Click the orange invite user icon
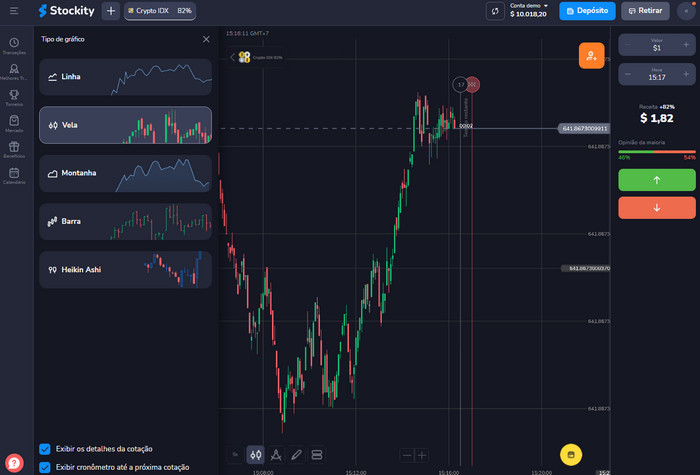700x475 pixels. pyautogui.click(x=592, y=55)
